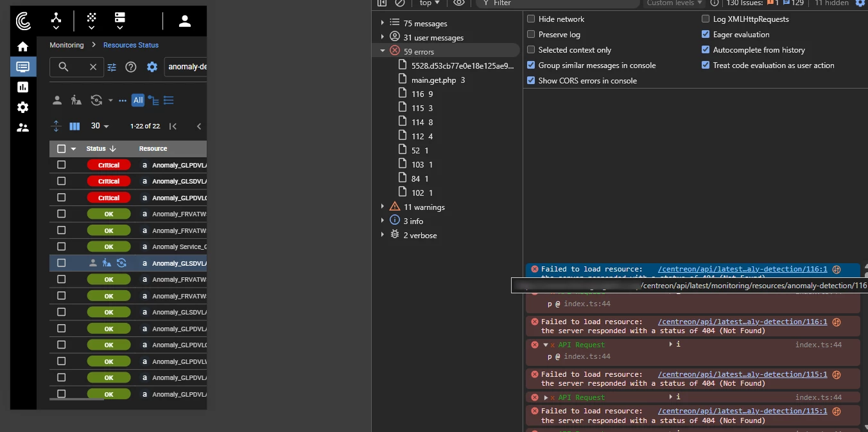Tick the Hide network checkbox
The width and height of the screenshot is (868, 432).
click(x=531, y=19)
